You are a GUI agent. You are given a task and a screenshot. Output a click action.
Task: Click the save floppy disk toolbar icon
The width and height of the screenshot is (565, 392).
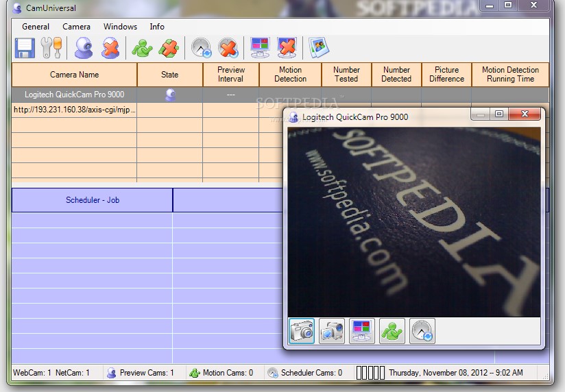(25, 48)
